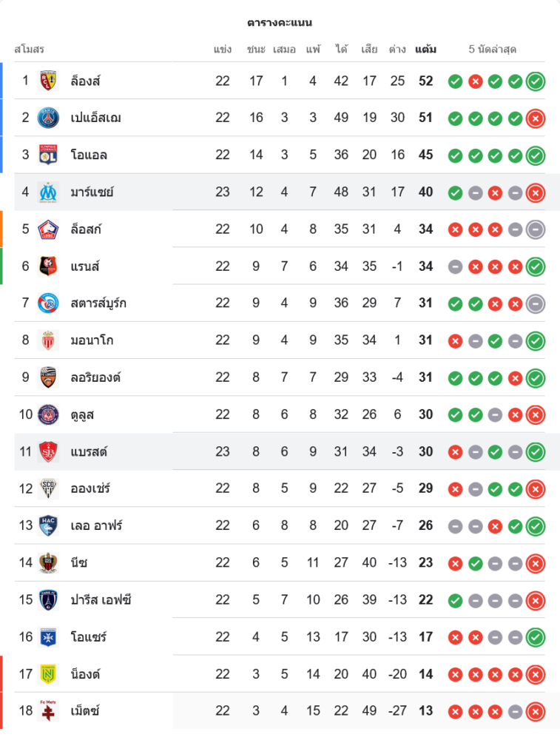Click Strasbourg's ringed latest draw icon
The height and width of the screenshot is (740, 560).
536,303
